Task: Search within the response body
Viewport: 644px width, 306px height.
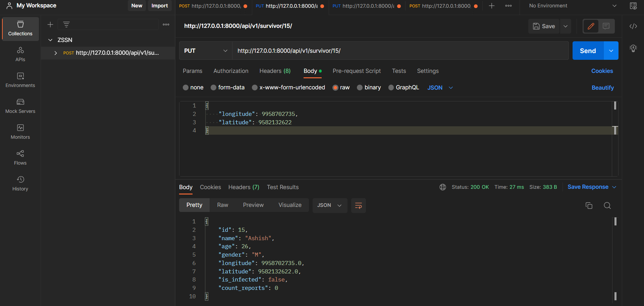Action: 607,205
